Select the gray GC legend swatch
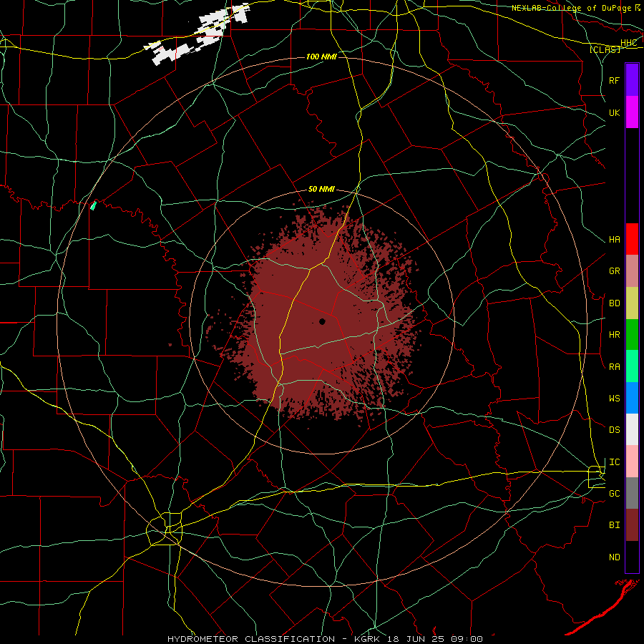 632,493
